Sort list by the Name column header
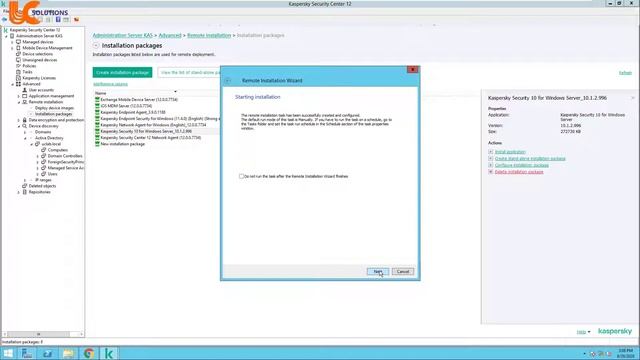Image resolution: width=640 pixels, height=360 pixels. coord(100,93)
